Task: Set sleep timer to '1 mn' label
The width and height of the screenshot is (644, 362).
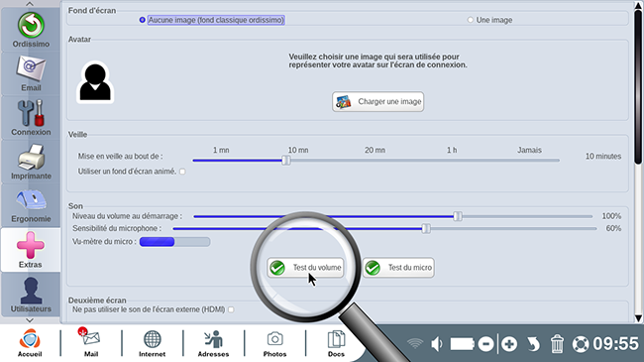Action: point(221,150)
